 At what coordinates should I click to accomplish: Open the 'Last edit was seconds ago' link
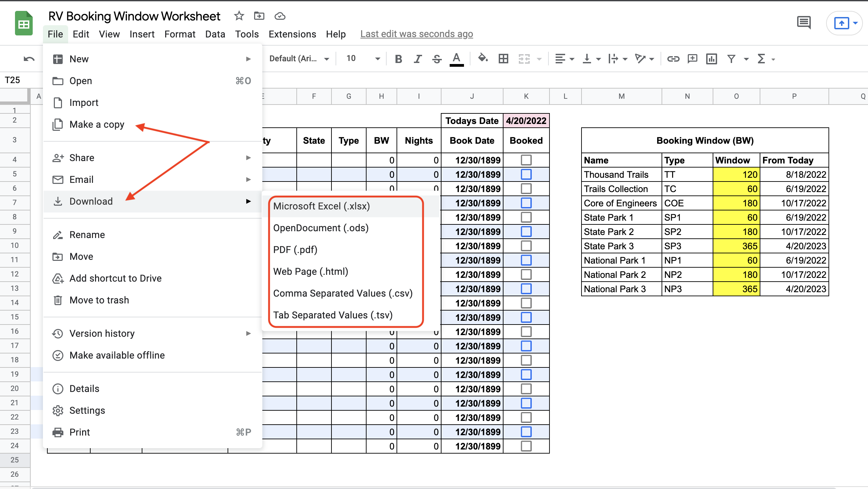(x=417, y=34)
